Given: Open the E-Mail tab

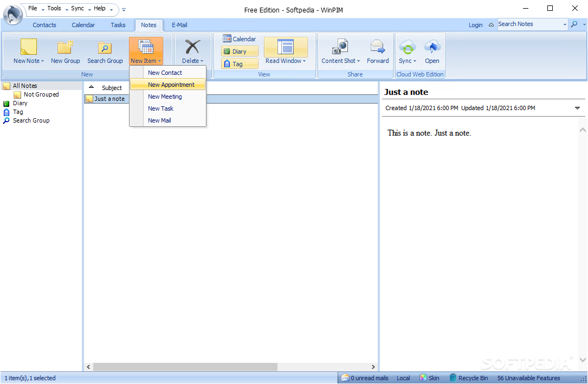Looking at the screenshot, I should [179, 25].
